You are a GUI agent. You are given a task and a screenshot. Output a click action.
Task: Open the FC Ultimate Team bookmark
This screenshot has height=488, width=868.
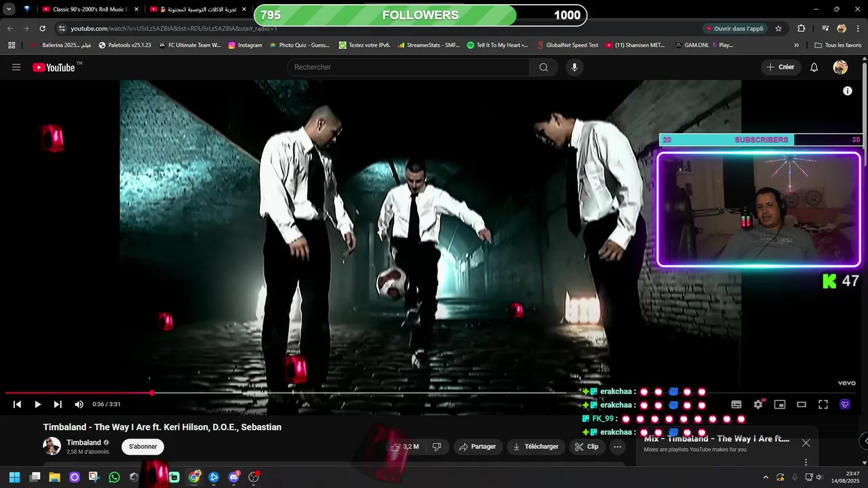(x=190, y=45)
